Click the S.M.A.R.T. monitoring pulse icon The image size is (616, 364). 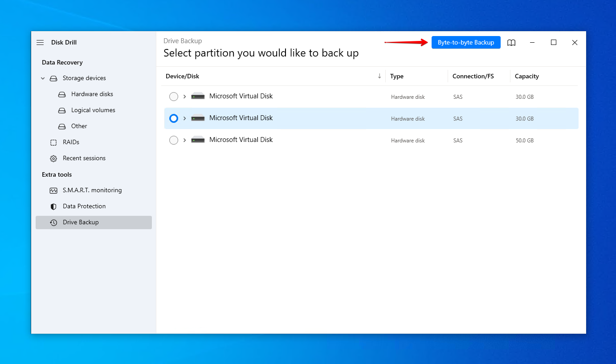click(x=53, y=190)
